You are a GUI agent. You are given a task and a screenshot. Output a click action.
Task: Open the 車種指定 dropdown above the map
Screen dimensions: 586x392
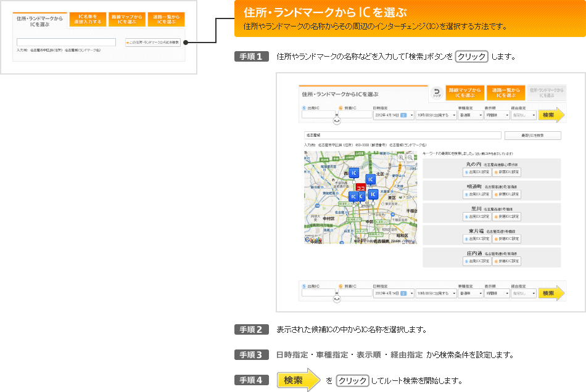471,115
